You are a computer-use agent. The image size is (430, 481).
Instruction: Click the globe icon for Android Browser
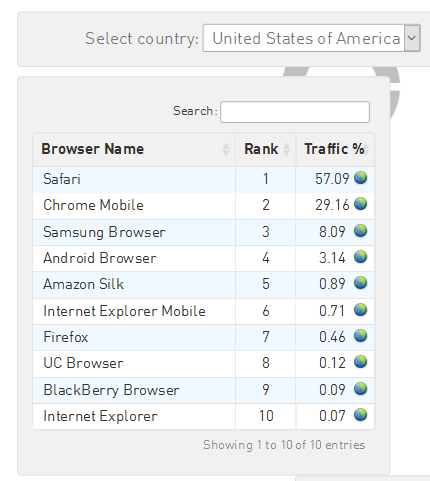tap(360, 257)
